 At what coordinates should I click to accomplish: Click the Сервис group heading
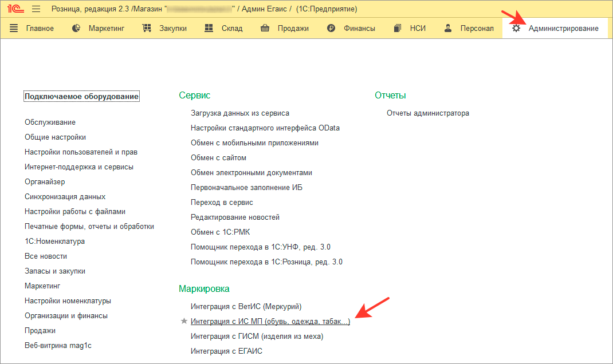click(194, 96)
